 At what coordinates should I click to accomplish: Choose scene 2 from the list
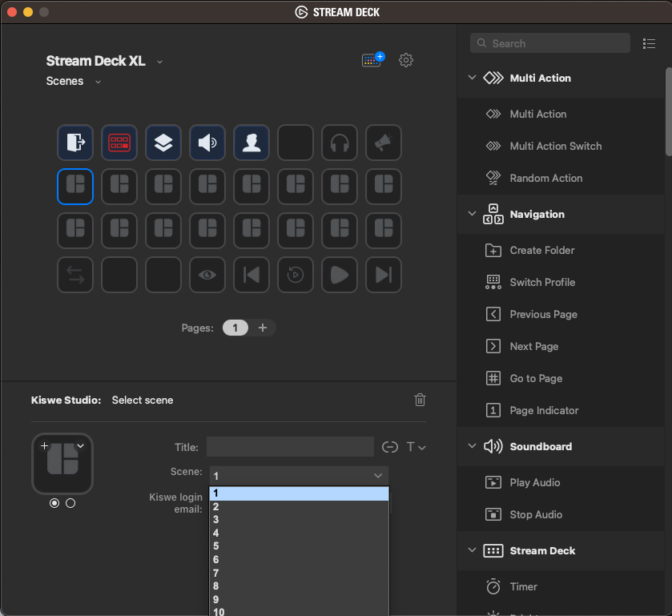pyautogui.click(x=299, y=507)
